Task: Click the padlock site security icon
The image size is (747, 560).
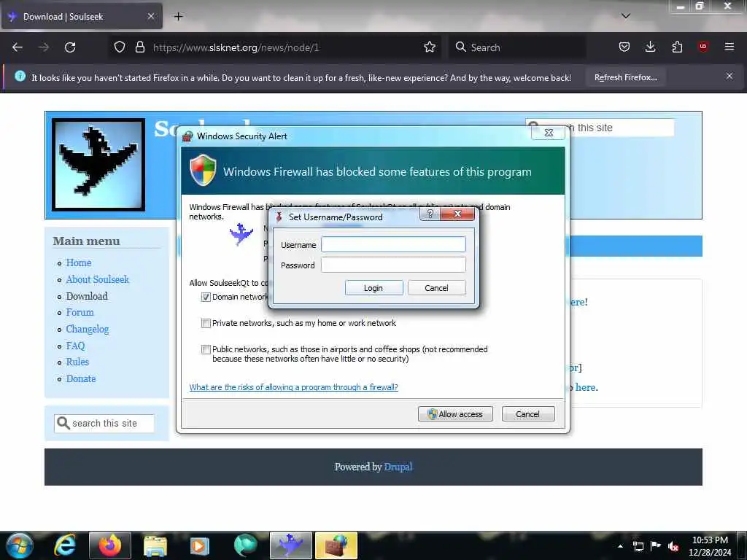Action: (x=139, y=47)
